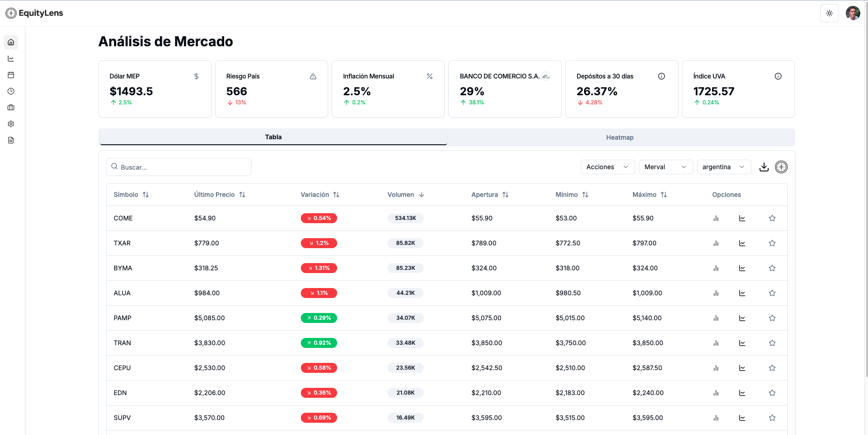
Task: Open bar chart icon for COME row
Action: pos(716,218)
